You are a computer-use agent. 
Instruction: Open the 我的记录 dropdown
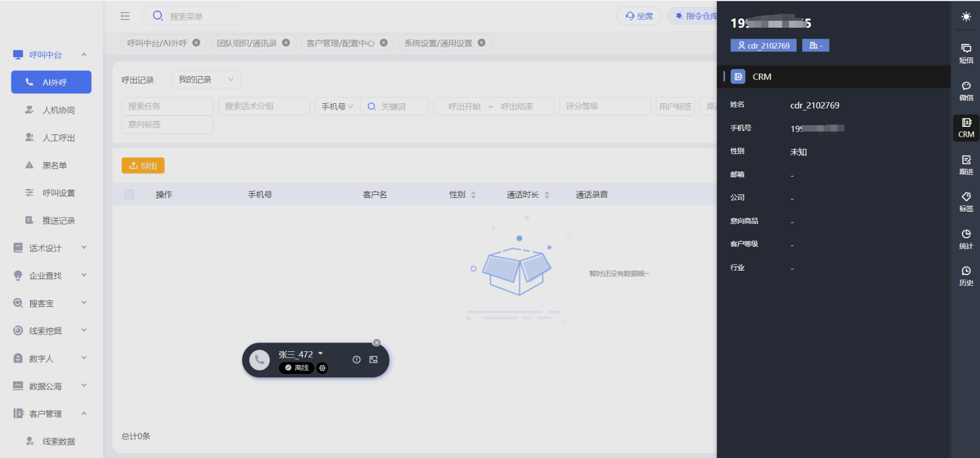pos(206,80)
